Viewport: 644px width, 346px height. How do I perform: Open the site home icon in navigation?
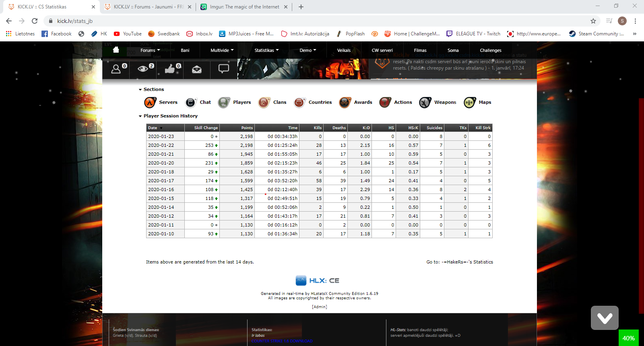pos(116,50)
